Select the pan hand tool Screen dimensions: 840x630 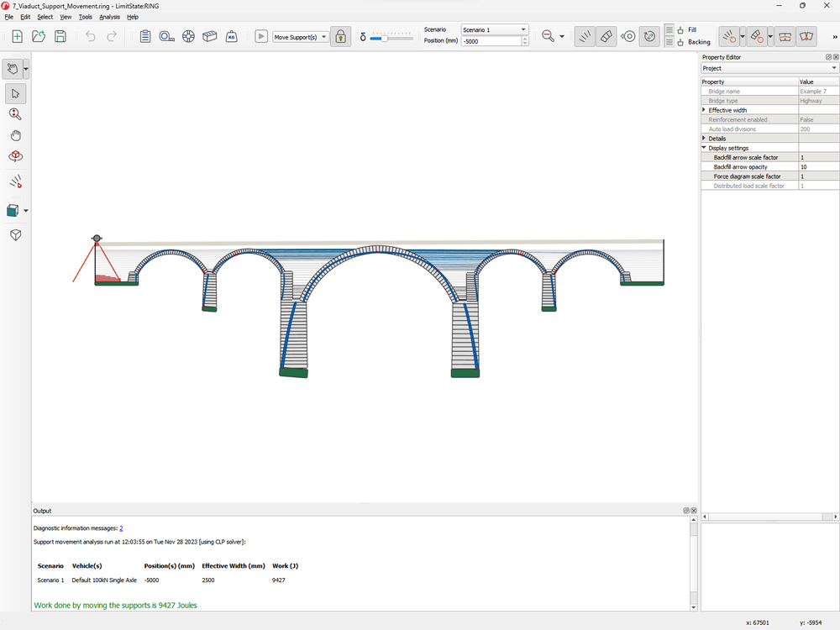[15, 135]
